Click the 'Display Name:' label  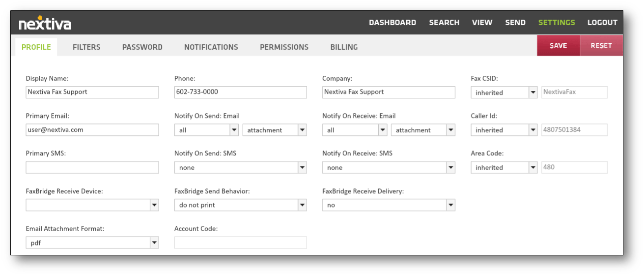click(x=47, y=78)
